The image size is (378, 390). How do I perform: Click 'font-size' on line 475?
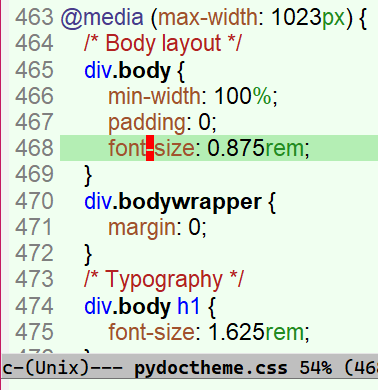152,332
